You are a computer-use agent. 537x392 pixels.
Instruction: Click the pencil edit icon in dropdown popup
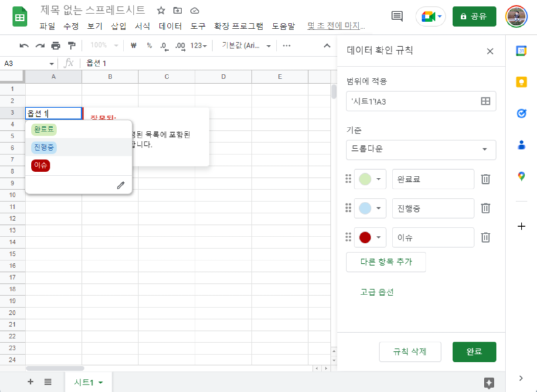tap(121, 185)
